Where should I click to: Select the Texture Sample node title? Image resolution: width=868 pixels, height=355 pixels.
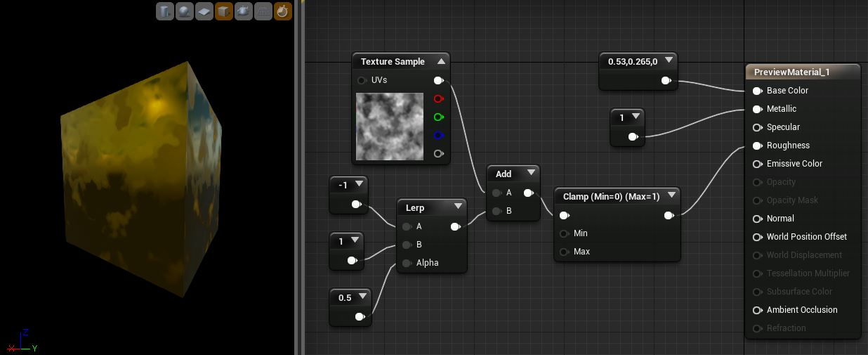(393, 62)
